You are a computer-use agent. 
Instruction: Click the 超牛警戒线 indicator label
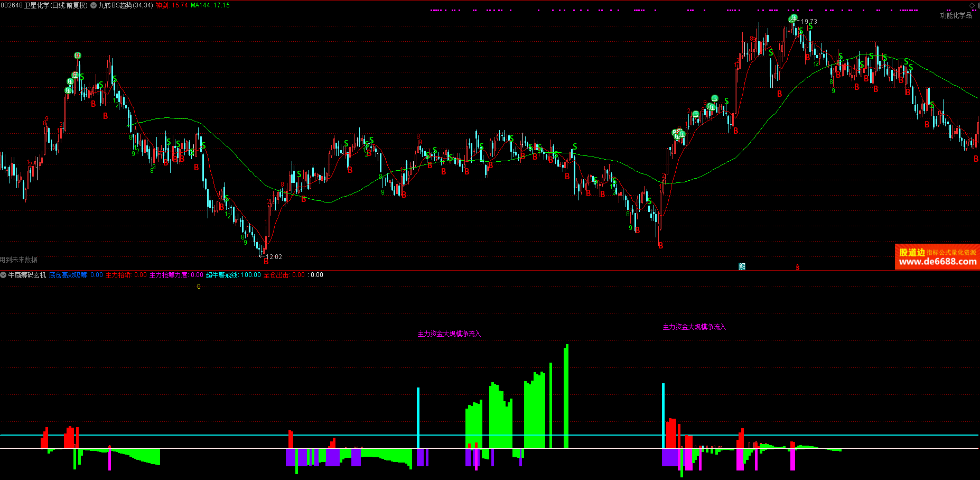coord(222,275)
